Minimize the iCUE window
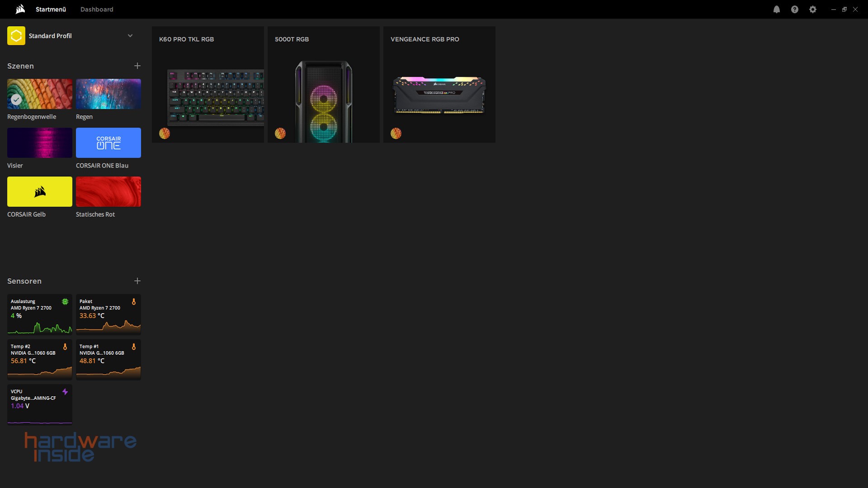Screen dimensions: 868x488 pos(833,9)
